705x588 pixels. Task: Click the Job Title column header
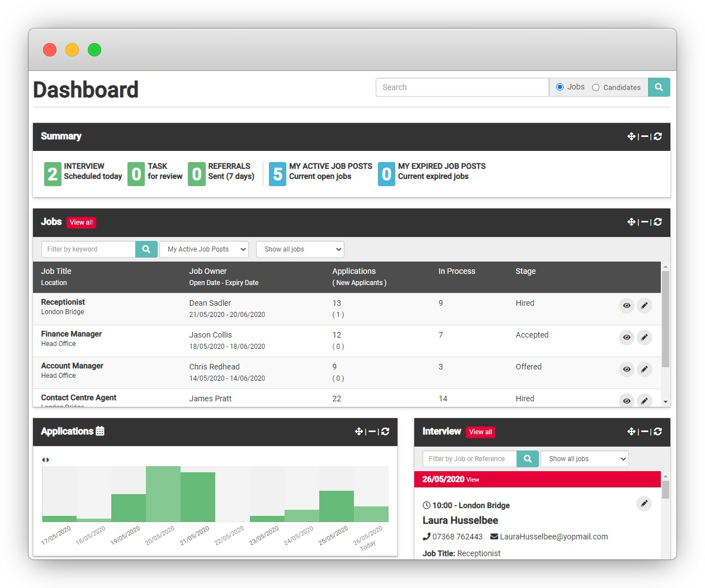56,271
